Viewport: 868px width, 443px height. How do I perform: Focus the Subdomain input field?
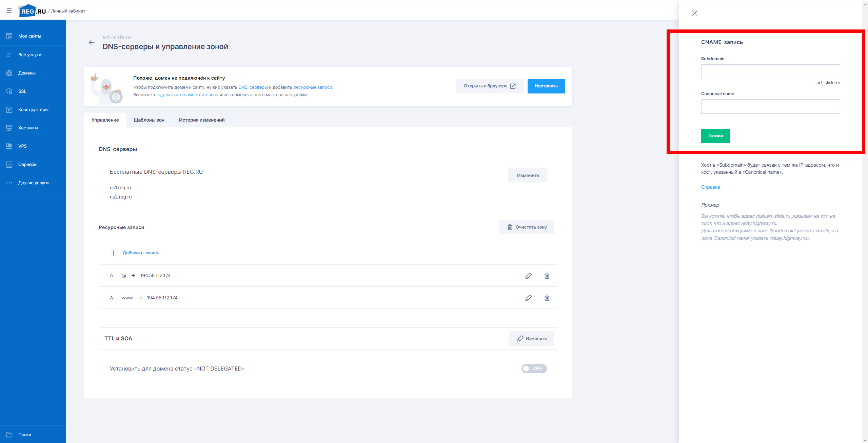pyautogui.click(x=770, y=72)
